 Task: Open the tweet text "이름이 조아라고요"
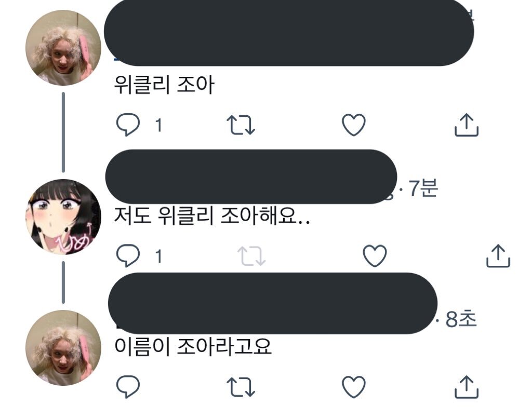(193, 346)
